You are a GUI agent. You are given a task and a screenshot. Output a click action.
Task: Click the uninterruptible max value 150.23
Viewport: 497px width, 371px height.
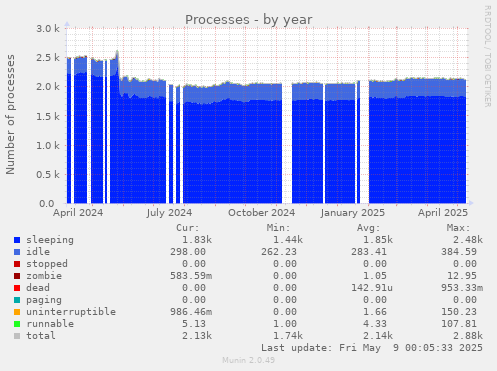(x=459, y=312)
